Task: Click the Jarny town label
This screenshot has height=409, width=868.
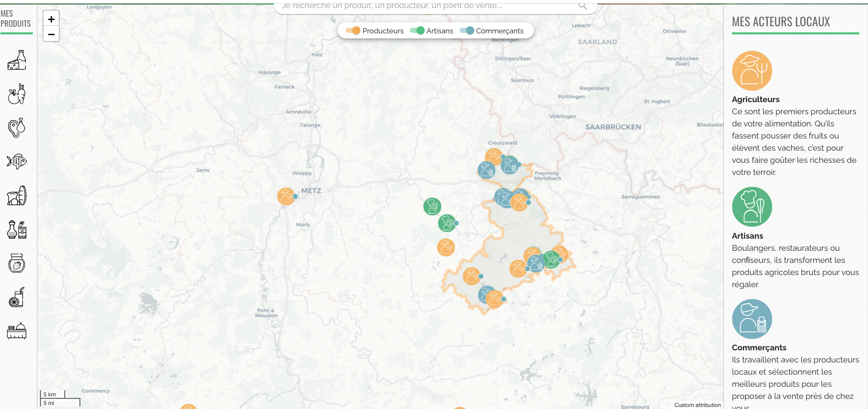Action: point(203,170)
